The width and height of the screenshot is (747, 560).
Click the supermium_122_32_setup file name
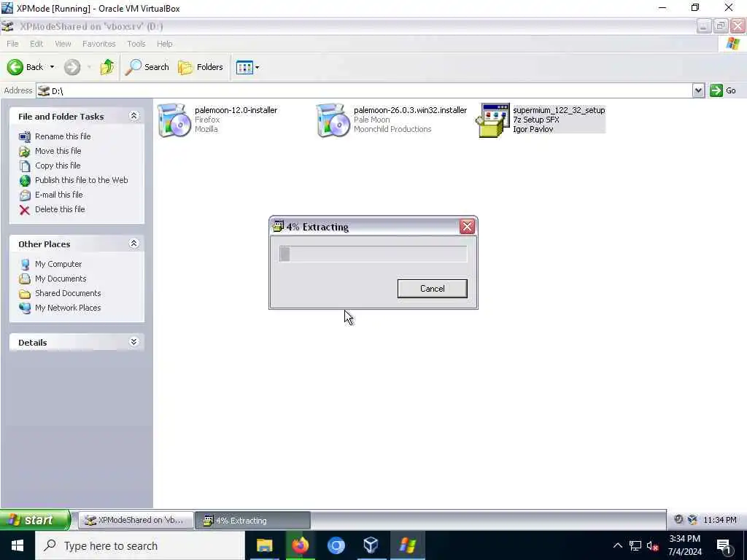point(559,110)
